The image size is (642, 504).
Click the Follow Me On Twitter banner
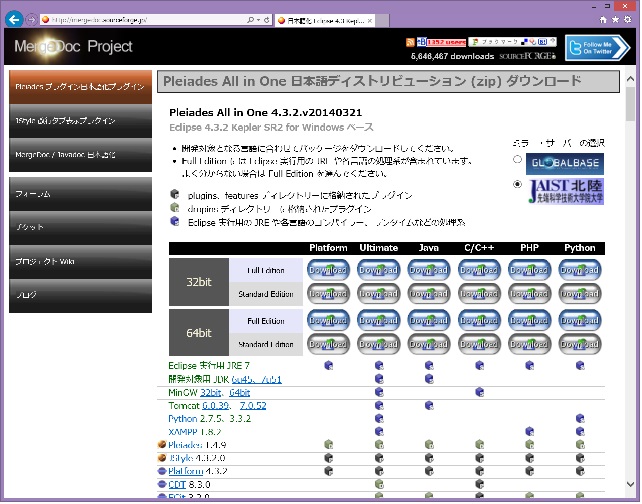[x=598, y=48]
